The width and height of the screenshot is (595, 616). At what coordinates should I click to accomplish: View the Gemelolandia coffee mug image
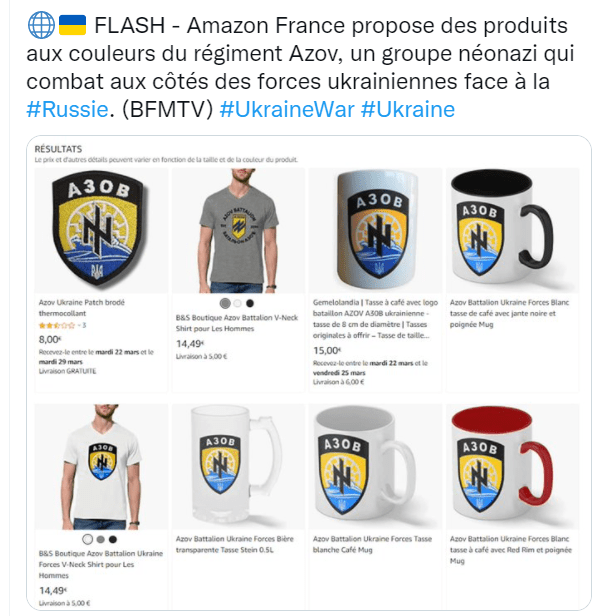point(375,231)
